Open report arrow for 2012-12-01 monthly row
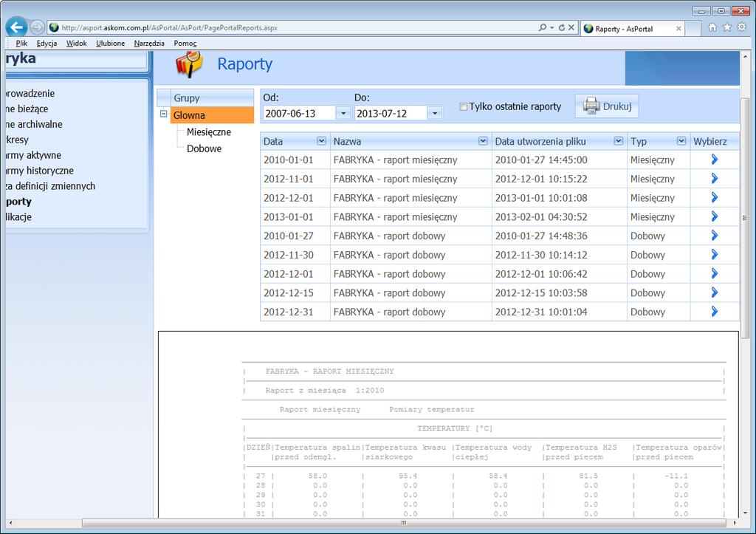This screenshot has height=534, width=756. click(x=715, y=197)
